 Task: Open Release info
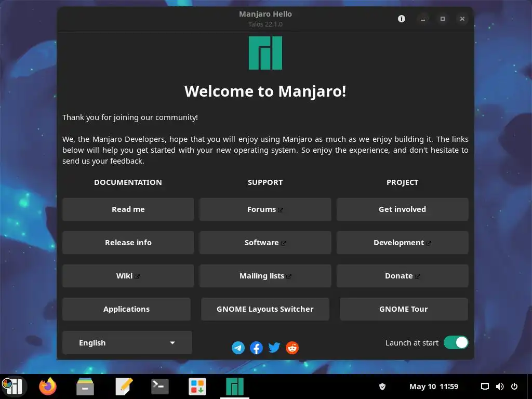point(128,243)
